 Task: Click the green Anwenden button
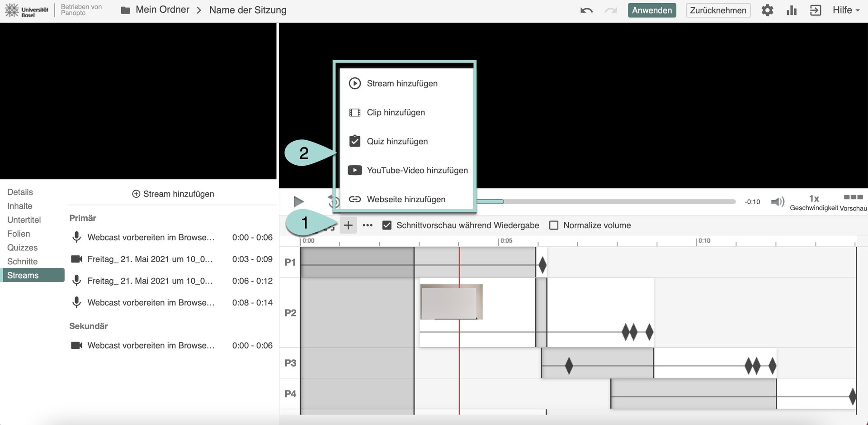(x=651, y=10)
